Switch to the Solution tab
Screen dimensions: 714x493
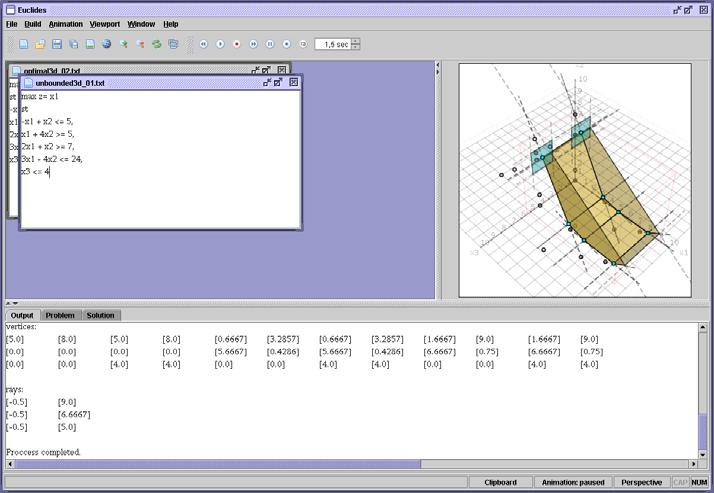[x=101, y=315]
